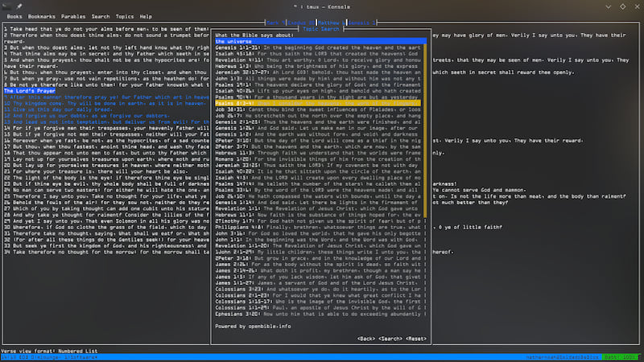This screenshot has height=362, width=644.
Task: Click the yellow results scrollbar thumb
Action: 425,131
